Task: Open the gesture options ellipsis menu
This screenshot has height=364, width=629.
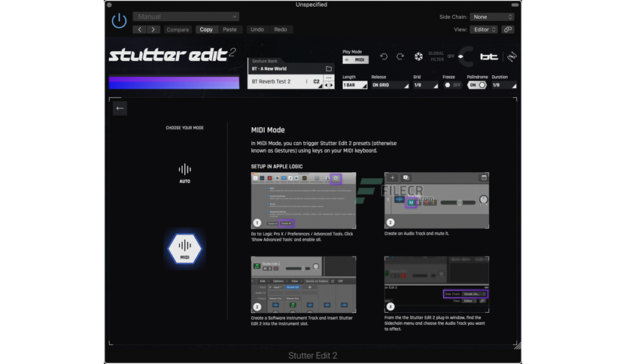Action: tap(329, 77)
